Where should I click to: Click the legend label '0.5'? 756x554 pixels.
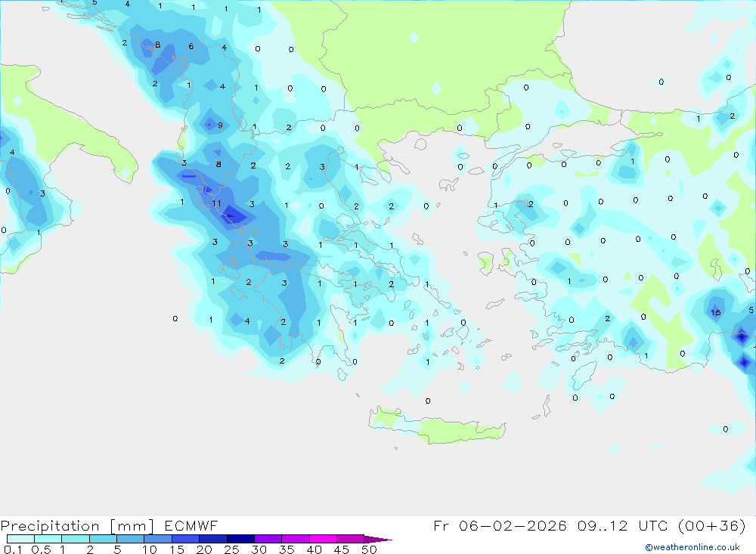coord(41,549)
